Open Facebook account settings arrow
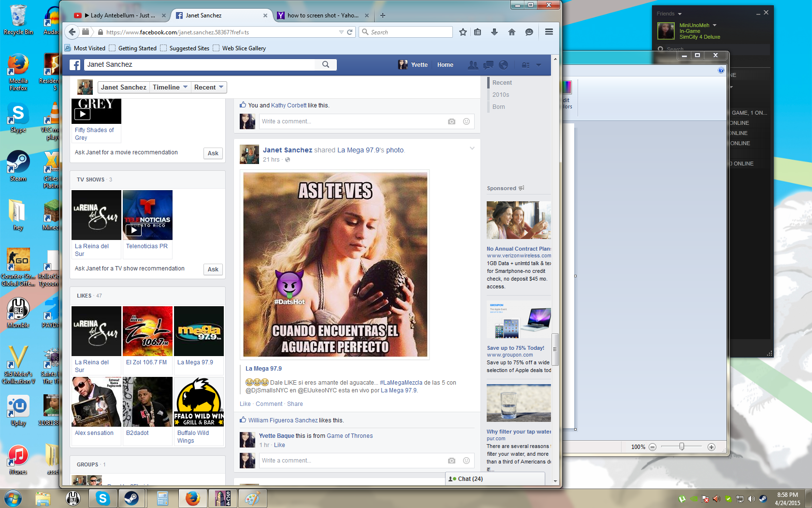Viewport: 812px width, 508px height. 538,65
